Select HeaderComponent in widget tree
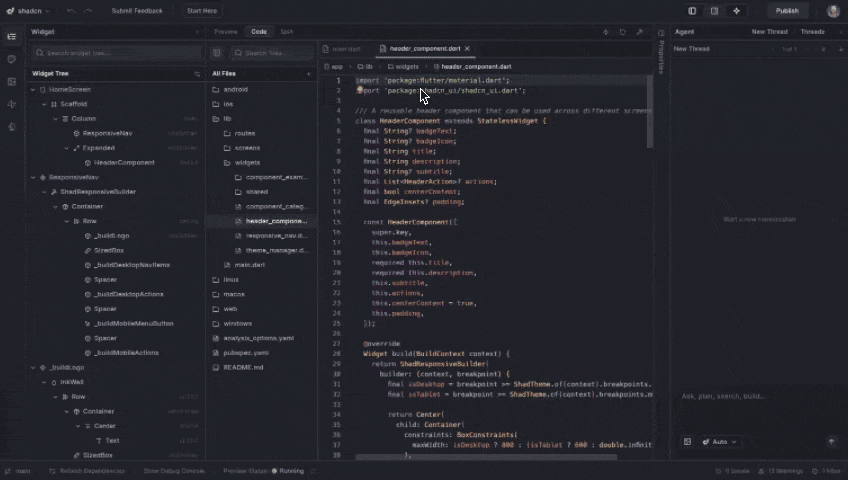 click(x=124, y=163)
